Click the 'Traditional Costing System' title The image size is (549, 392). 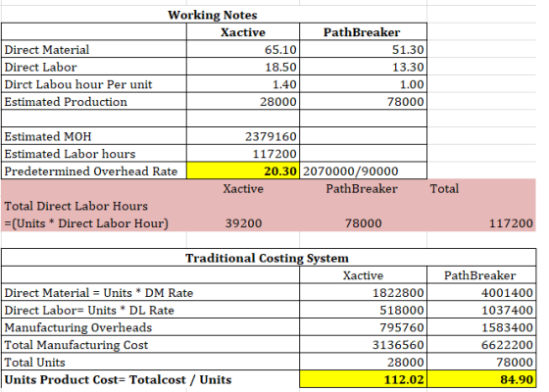click(x=267, y=258)
